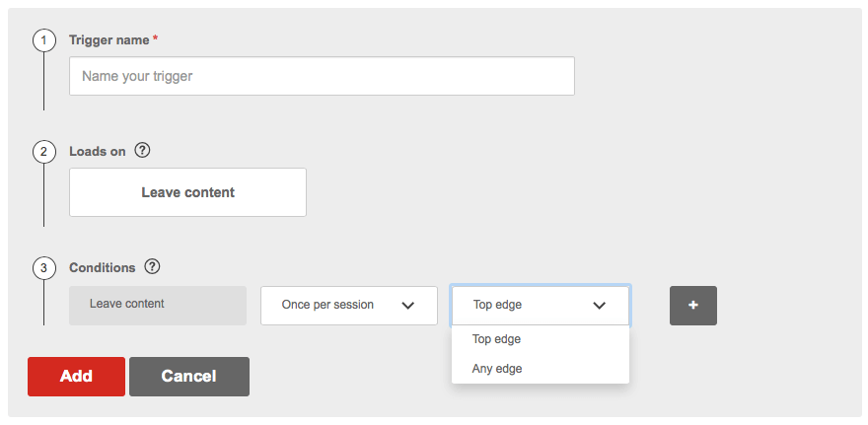Click the chevron in Top edge box
This screenshot has height=425, width=868.
tap(599, 306)
